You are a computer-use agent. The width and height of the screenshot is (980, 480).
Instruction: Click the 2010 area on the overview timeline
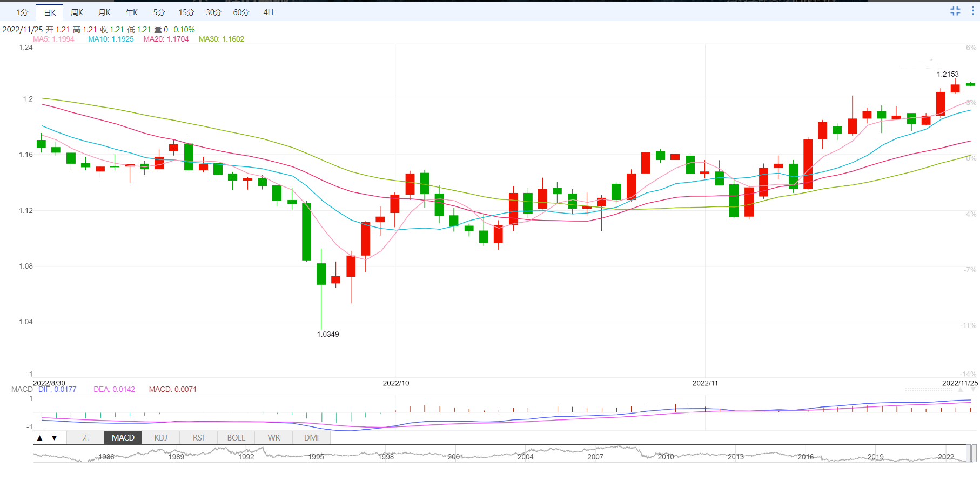coord(666,457)
